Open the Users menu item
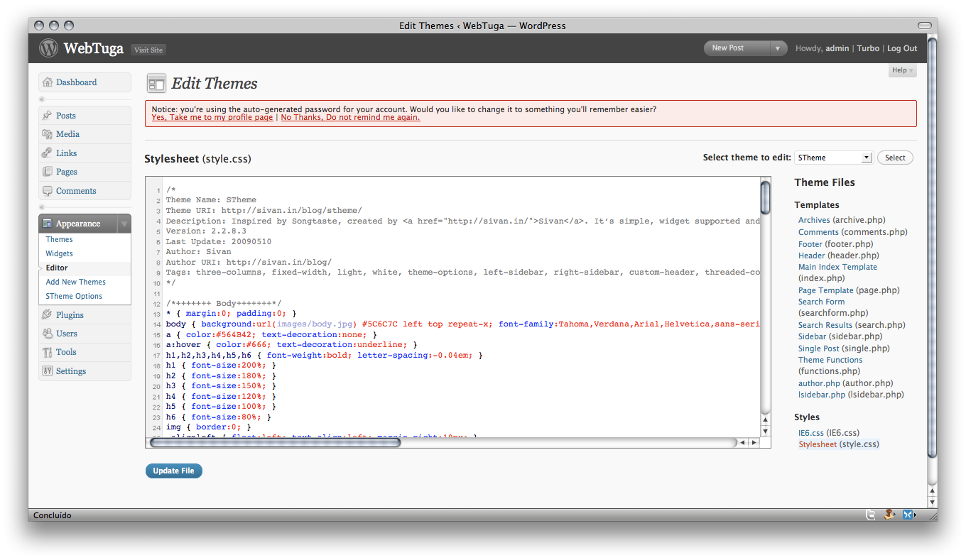This screenshot has height=560, width=966. tap(85, 334)
